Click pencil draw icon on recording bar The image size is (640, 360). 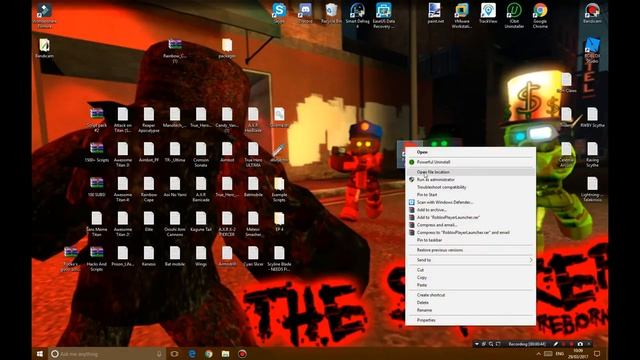[556, 344]
